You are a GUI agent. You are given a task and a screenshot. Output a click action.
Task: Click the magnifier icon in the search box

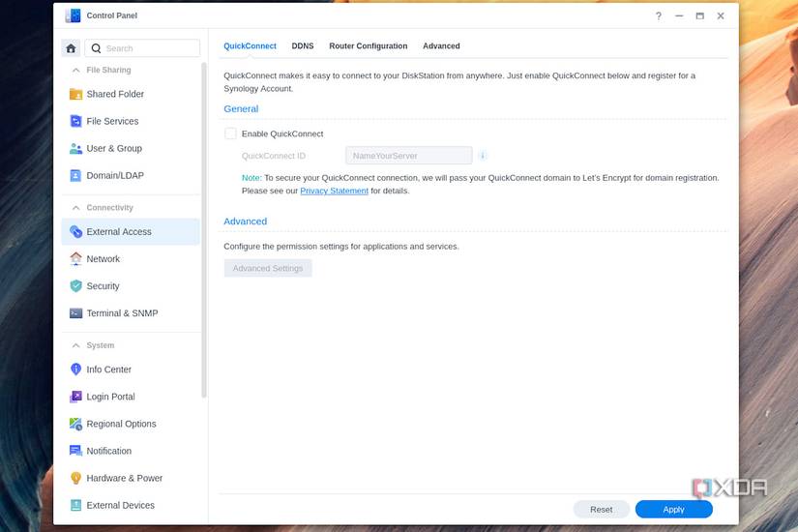click(x=96, y=48)
